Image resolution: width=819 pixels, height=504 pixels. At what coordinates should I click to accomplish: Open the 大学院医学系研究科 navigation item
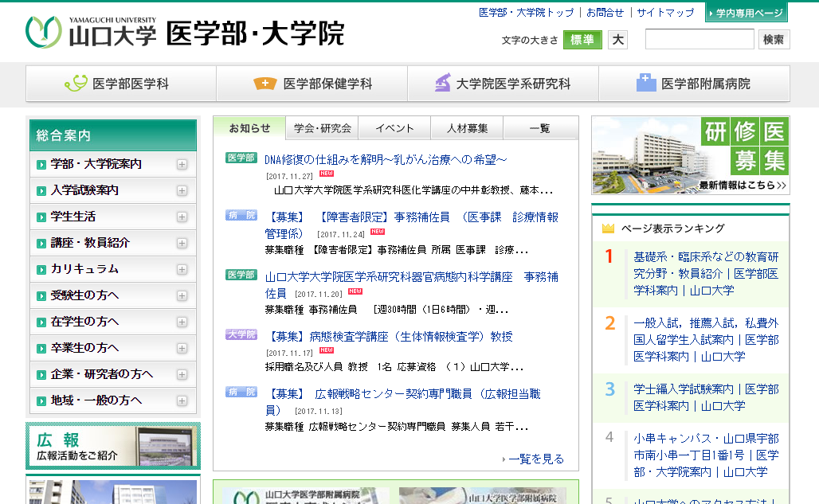(x=503, y=84)
